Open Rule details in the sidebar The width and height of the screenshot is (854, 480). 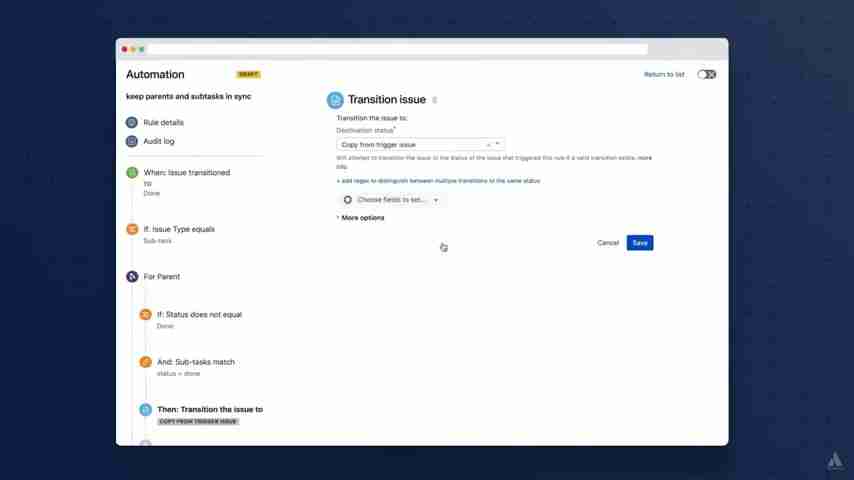(163, 122)
